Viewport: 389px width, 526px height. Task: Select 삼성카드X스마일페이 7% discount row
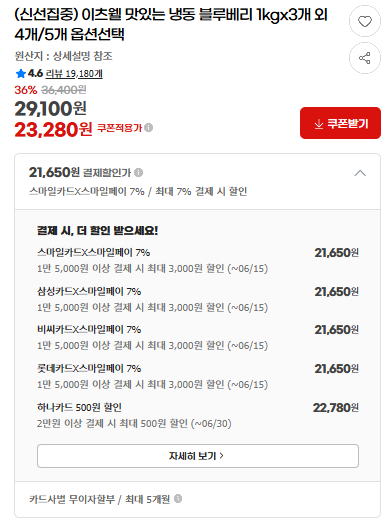click(198, 299)
